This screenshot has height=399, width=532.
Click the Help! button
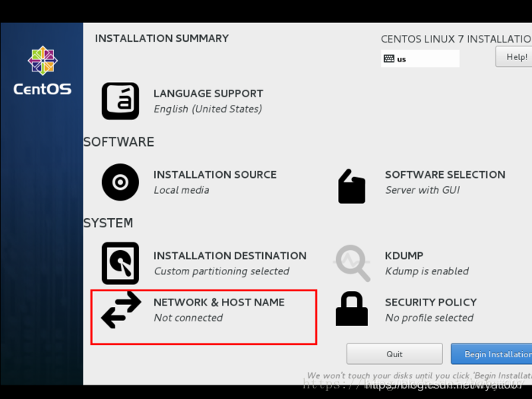(x=514, y=57)
